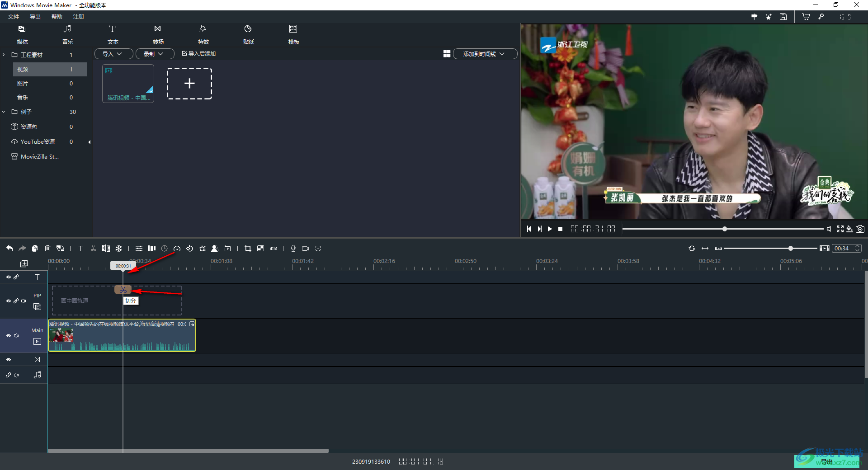Screen dimensions: 868x470
Task: Click preview playback progress slider handle
Action: tap(725, 229)
